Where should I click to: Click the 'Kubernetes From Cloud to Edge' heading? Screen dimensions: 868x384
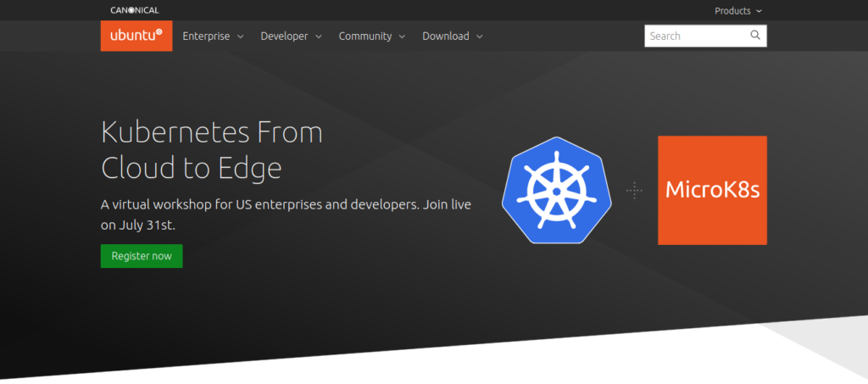click(212, 151)
